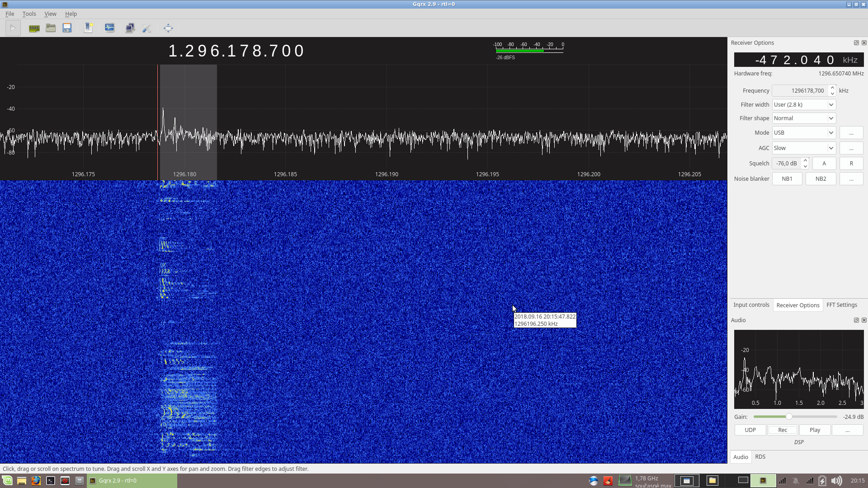Click the audio Gain slider handle
868x488 pixels.
click(x=789, y=417)
